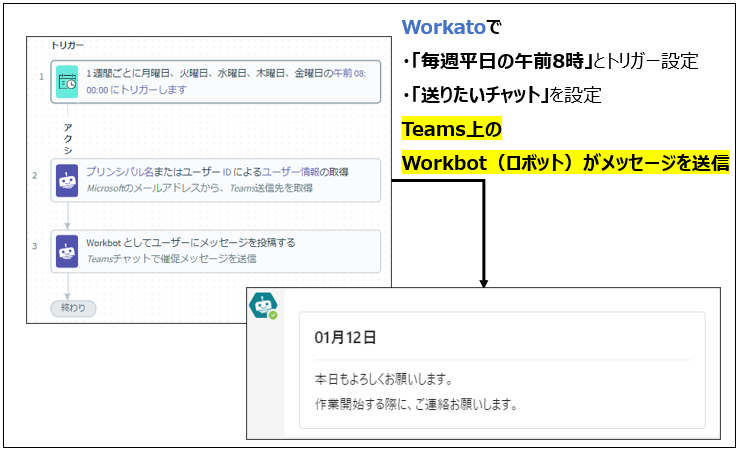Click step number 1 in the recipe

pos(41,77)
